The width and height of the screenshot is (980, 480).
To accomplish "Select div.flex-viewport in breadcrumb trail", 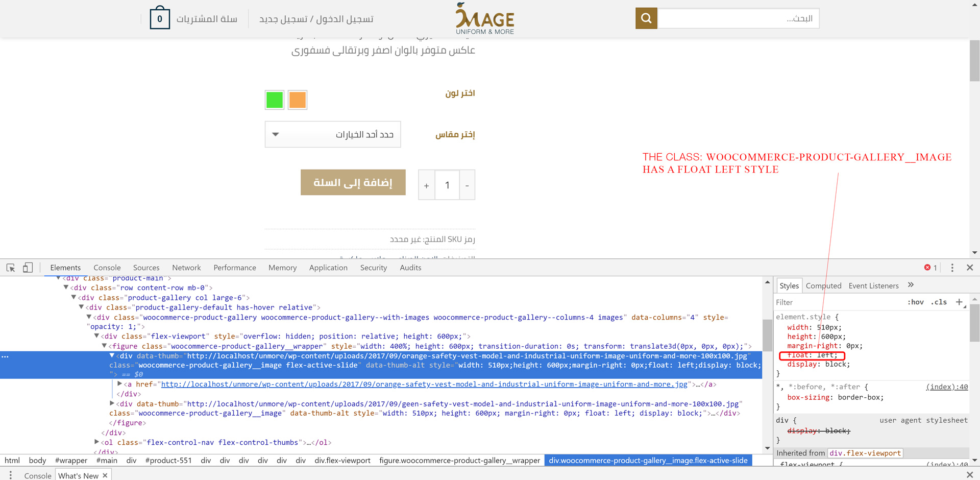I will (x=342, y=460).
